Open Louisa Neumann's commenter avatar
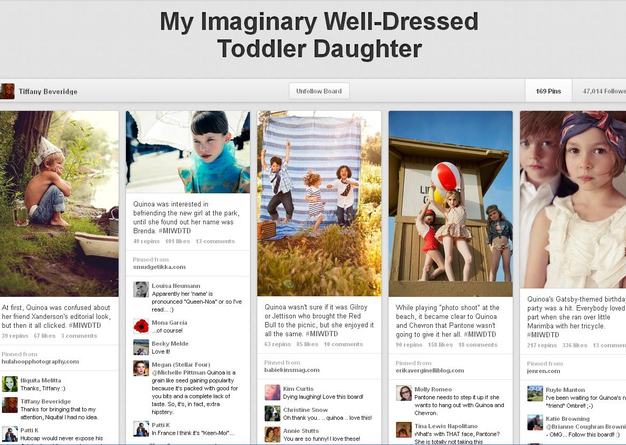 pos(141,289)
